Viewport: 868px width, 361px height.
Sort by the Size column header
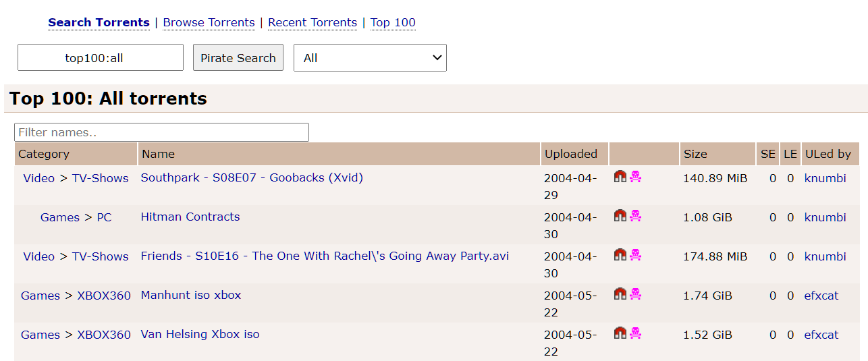point(695,154)
